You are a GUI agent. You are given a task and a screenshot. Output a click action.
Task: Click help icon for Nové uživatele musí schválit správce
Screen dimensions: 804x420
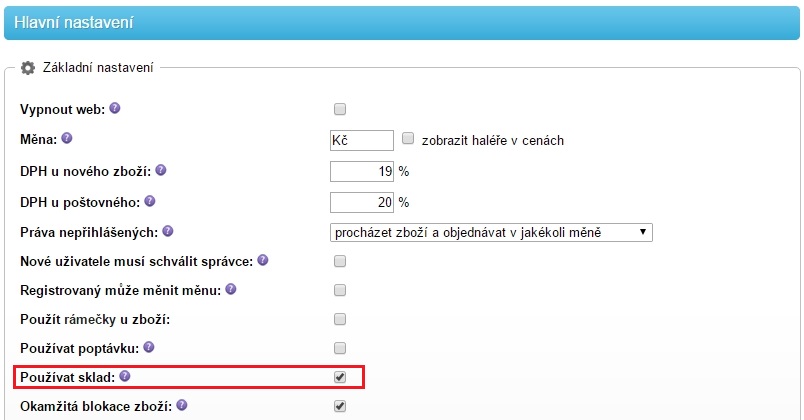[x=263, y=260]
